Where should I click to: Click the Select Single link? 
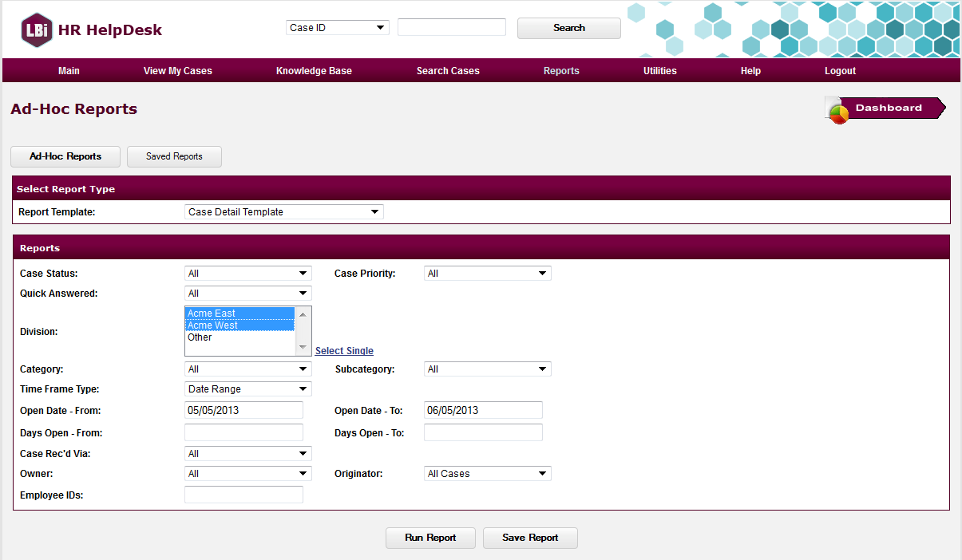point(344,351)
